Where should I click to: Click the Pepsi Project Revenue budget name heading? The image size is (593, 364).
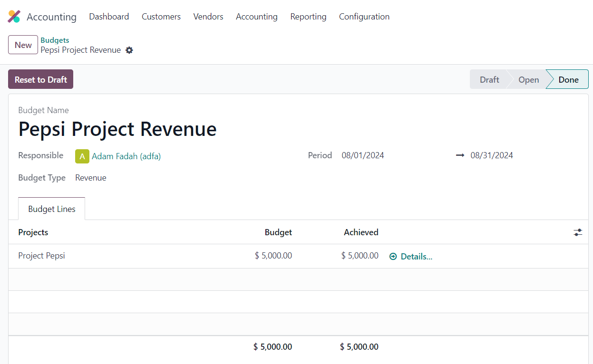(x=117, y=129)
